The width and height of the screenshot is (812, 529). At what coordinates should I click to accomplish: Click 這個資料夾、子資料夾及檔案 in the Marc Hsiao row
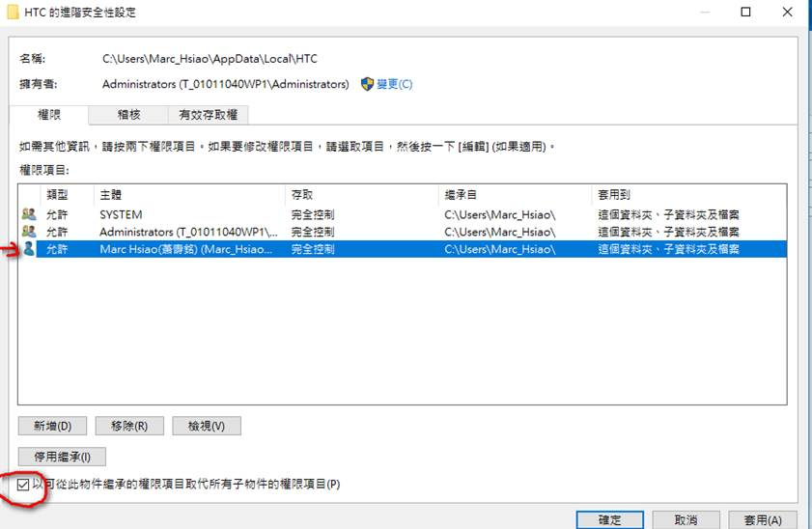pos(668,249)
